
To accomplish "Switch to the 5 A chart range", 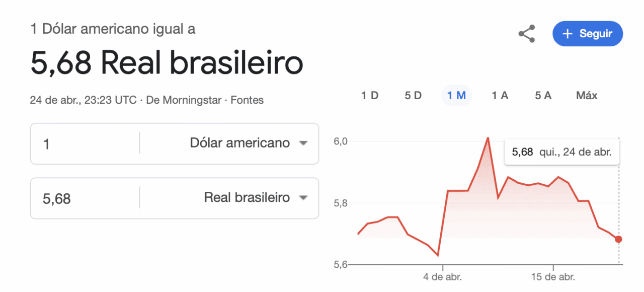I will tap(543, 96).
